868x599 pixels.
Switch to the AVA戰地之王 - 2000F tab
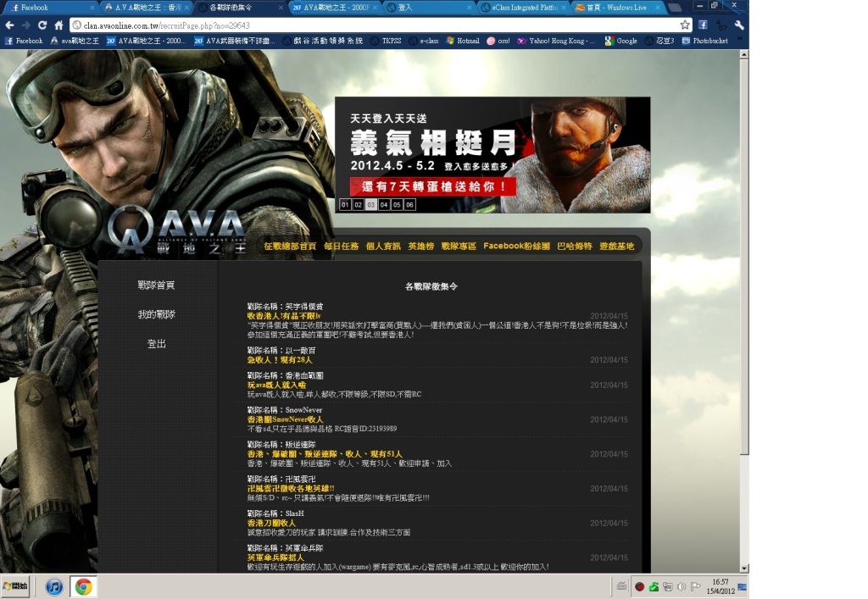(335, 8)
